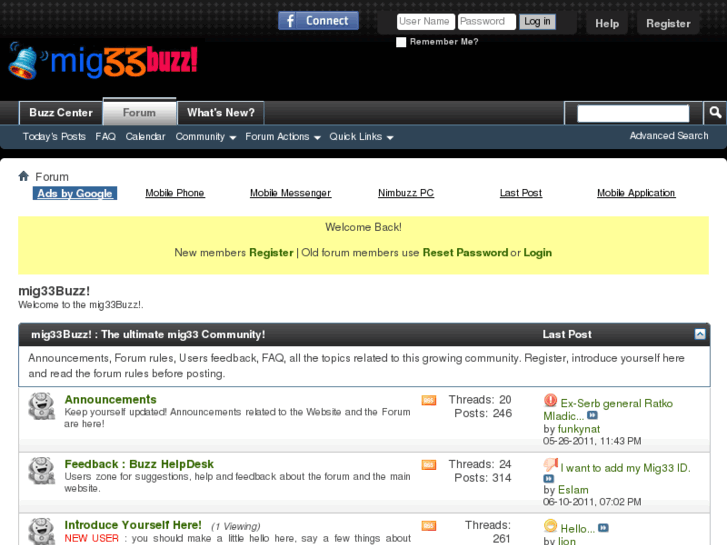727x545 pixels.
Task: Expand the Community dropdown menu
Action: [x=205, y=137]
